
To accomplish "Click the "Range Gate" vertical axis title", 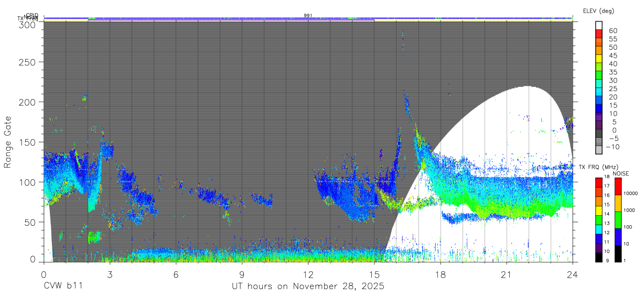I will pyautogui.click(x=7, y=141).
